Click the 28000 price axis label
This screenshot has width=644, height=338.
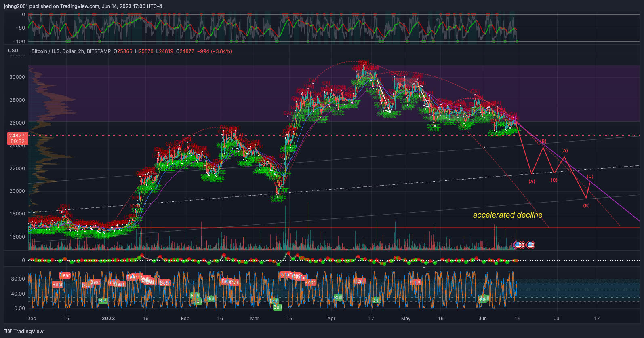17,100
